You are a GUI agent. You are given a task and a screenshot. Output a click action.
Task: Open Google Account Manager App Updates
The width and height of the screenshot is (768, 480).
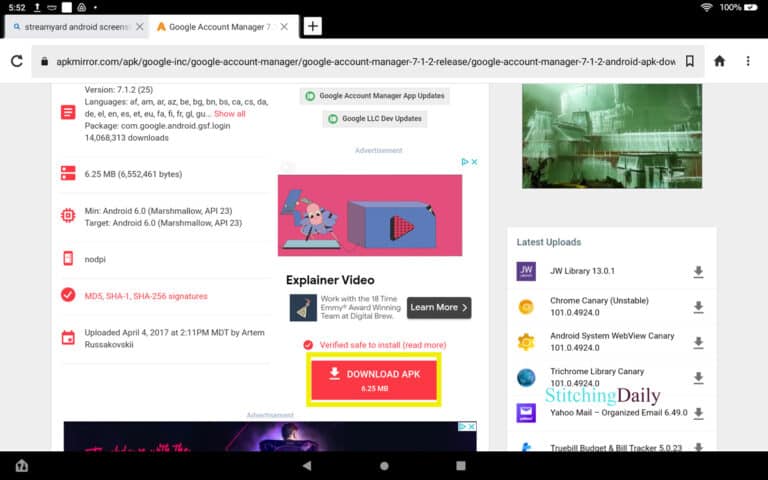pyautogui.click(x=375, y=96)
